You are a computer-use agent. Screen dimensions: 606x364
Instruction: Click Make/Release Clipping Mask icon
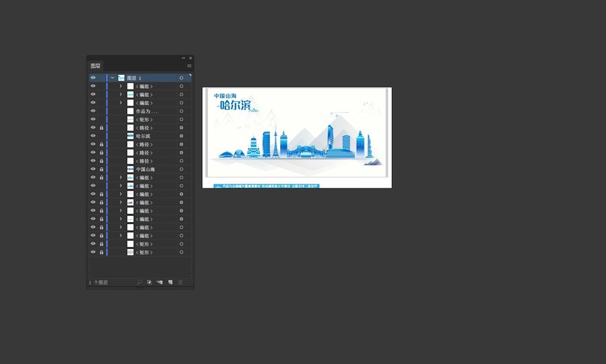[x=149, y=282]
